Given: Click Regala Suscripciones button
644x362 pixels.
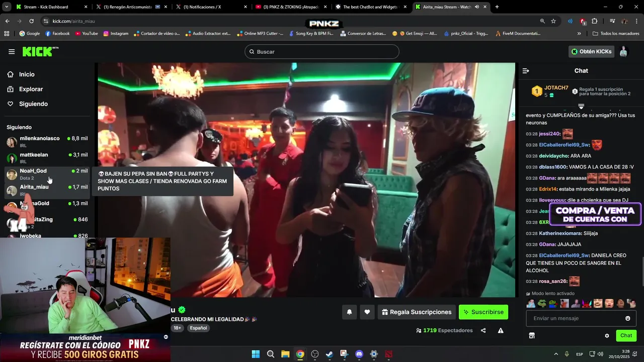Looking at the screenshot, I should click(417, 312).
